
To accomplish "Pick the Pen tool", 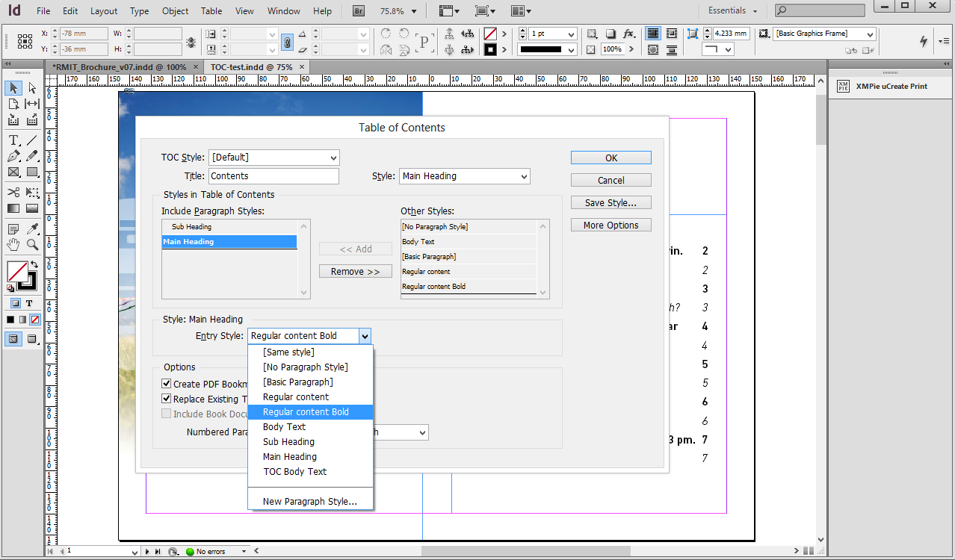I will (13, 156).
